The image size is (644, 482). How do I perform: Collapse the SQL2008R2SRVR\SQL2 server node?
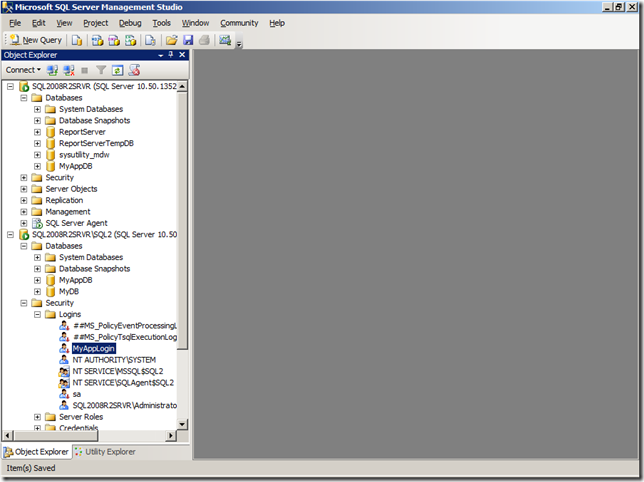(10, 235)
